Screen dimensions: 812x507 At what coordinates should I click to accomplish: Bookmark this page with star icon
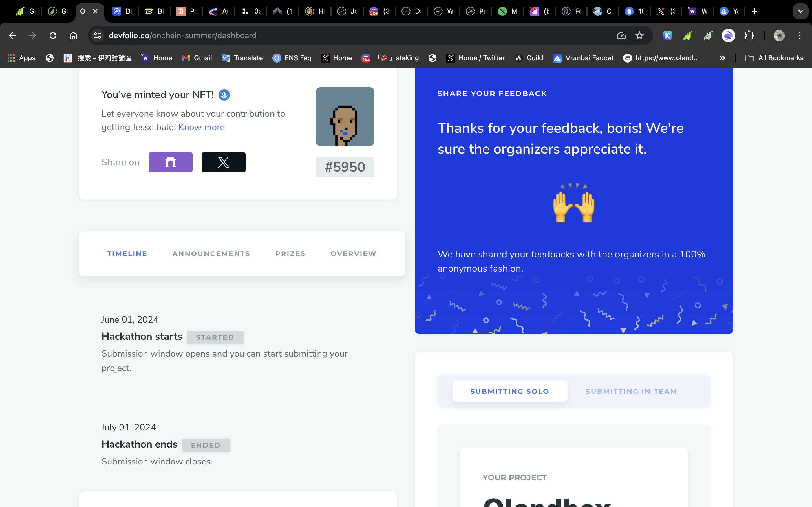(639, 35)
